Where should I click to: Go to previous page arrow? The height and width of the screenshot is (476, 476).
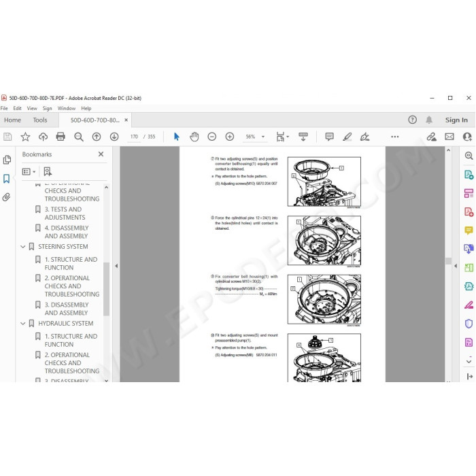[x=97, y=137]
